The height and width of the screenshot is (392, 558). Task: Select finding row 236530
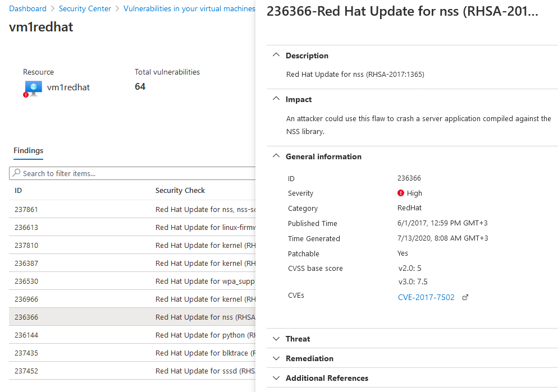(132, 281)
